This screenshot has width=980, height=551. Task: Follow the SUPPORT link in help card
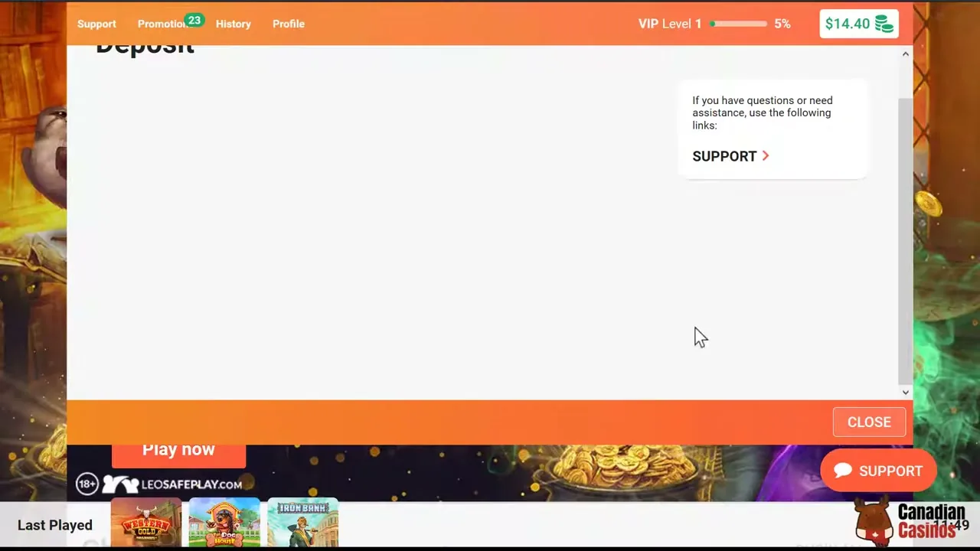tap(730, 156)
